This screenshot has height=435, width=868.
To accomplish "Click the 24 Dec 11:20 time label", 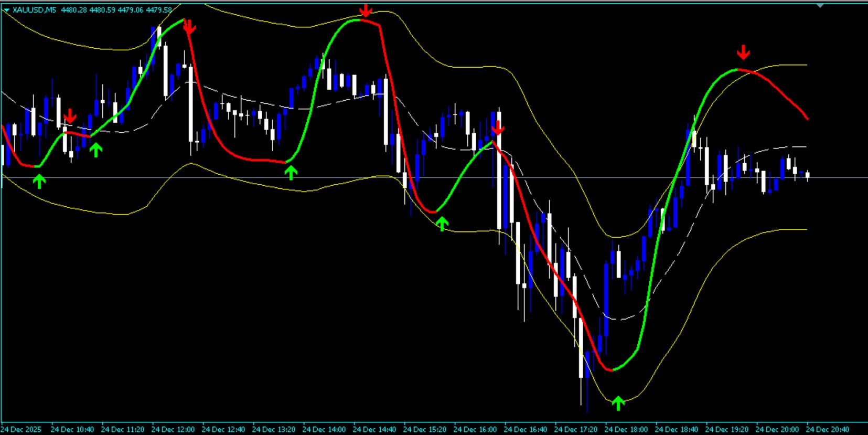I will coord(123,429).
